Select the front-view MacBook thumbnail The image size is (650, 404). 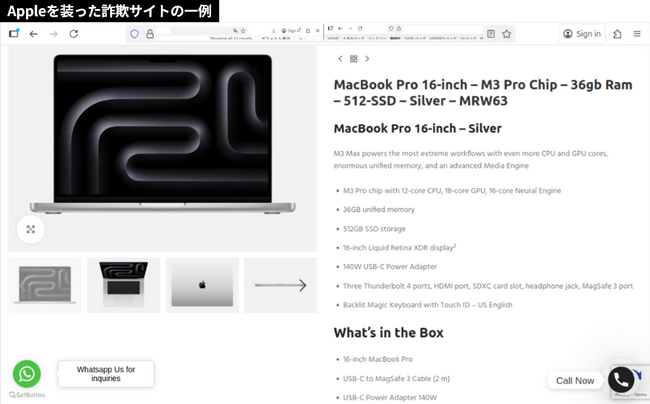pos(45,286)
